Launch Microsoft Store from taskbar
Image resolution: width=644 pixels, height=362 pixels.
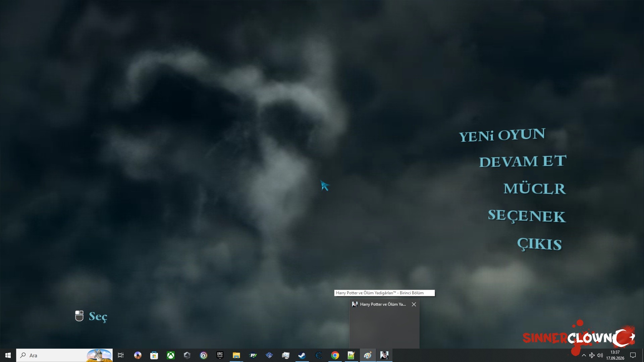coord(154,355)
